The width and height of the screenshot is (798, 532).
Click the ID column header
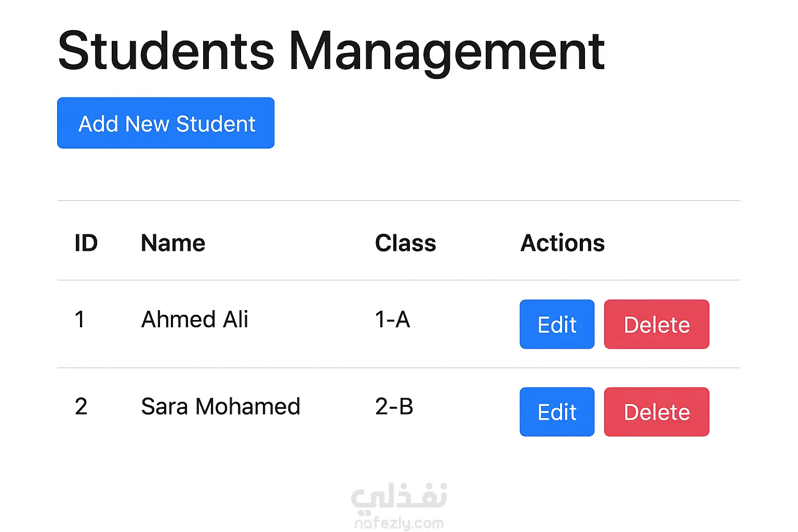coord(86,243)
